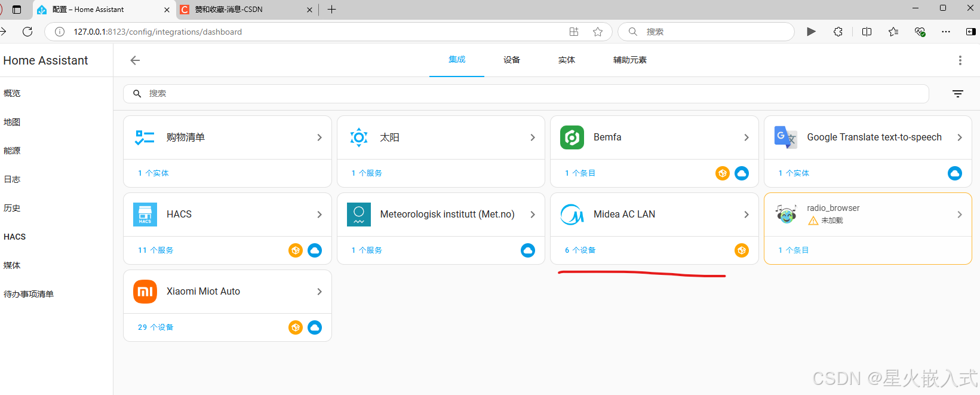Click the Midea AC LAN logo icon
The width and height of the screenshot is (980, 395).
[x=572, y=215]
